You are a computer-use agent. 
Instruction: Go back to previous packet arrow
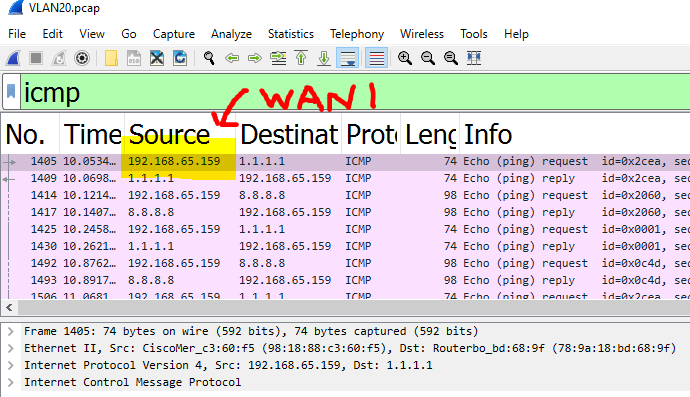[x=232, y=58]
